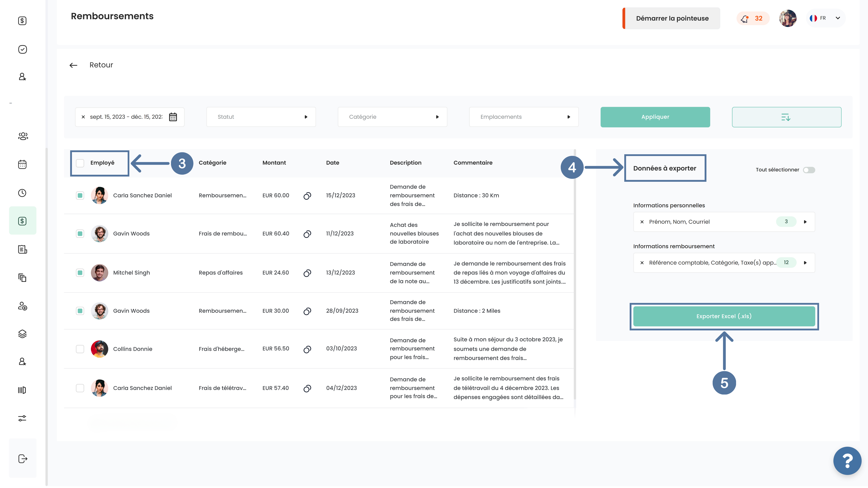
Task: Click the Distance : 30 Km comment
Action: [476, 196]
